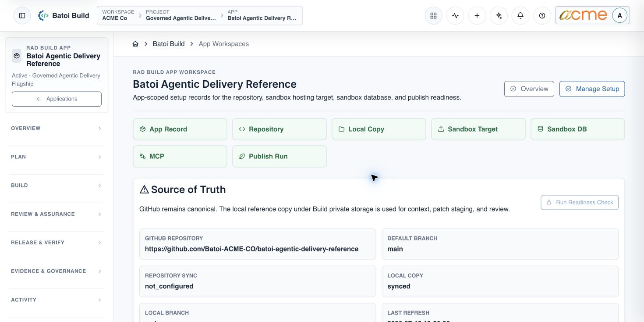Click the LOCAL BRANCH label
The height and width of the screenshot is (322, 644).
pyautogui.click(x=167, y=313)
